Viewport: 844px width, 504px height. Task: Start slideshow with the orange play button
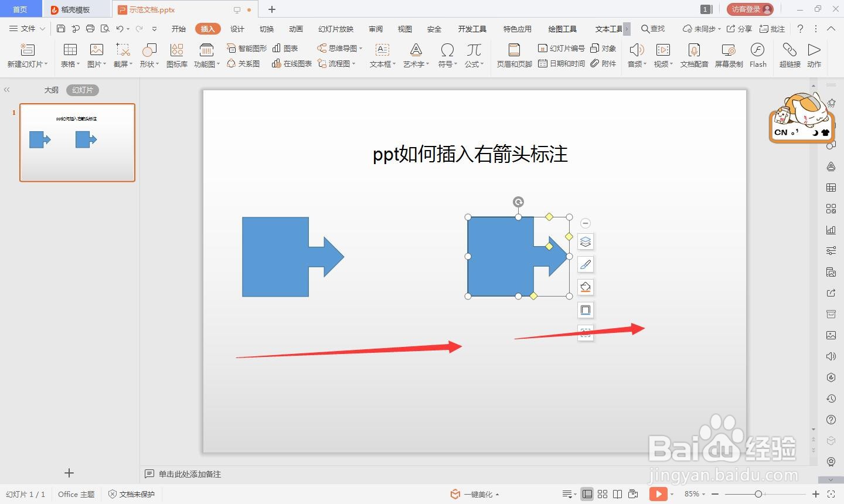click(659, 494)
